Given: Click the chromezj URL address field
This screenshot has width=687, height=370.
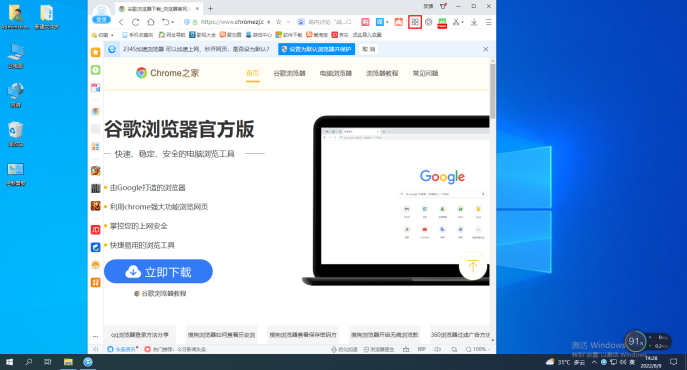Looking at the screenshot, I should click(232, 22).
